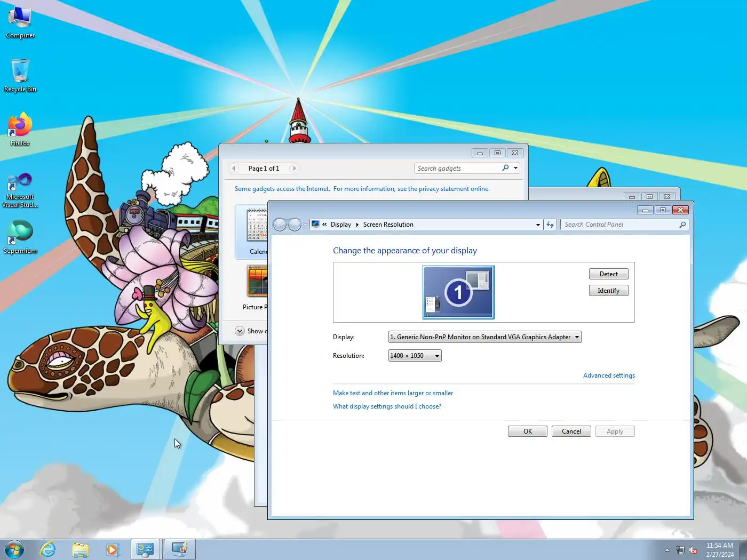Screen dimensions: 747x560
Task: Open the Resolution 1400 × 1050 dropdown
Action: click(x=415, y=356)
